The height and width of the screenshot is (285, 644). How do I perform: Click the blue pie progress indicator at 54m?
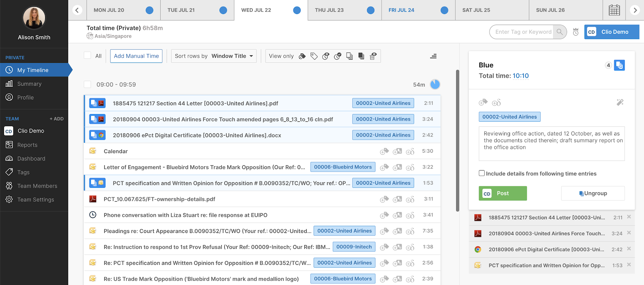(435, 84)
